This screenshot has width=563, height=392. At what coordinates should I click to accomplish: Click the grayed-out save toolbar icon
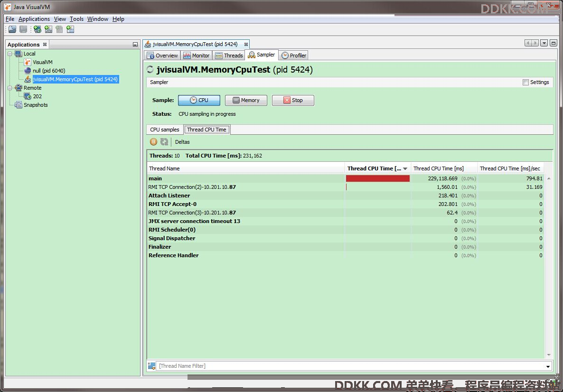click(23, 29)
